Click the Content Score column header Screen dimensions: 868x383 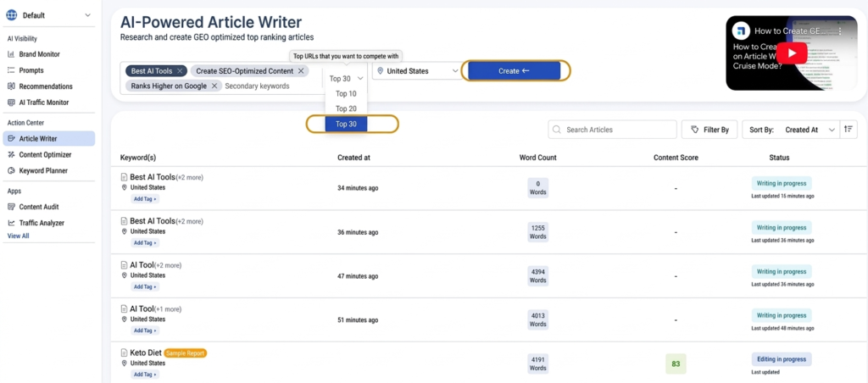pos(676,158)
